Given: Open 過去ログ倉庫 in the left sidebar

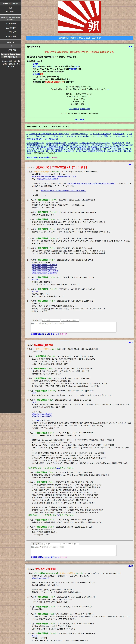Looking at the screenshot, I should click(x=11, y=28).
